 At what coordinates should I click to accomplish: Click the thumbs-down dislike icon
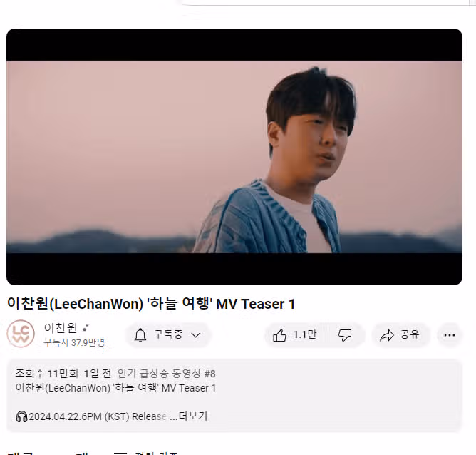[345, 335]
